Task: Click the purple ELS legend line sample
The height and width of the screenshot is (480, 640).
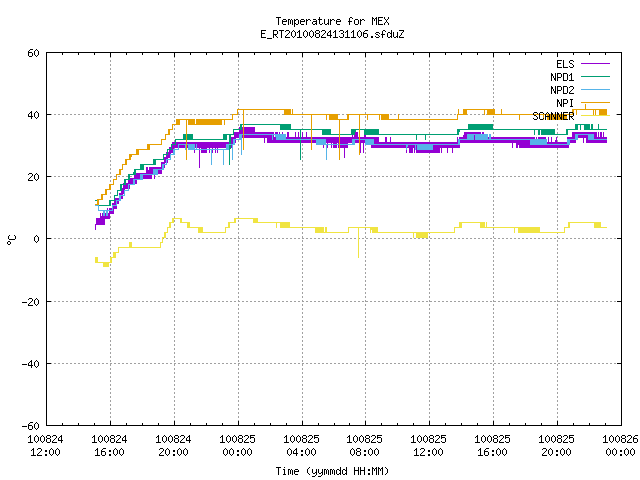Action: click(x=595, y=64)
